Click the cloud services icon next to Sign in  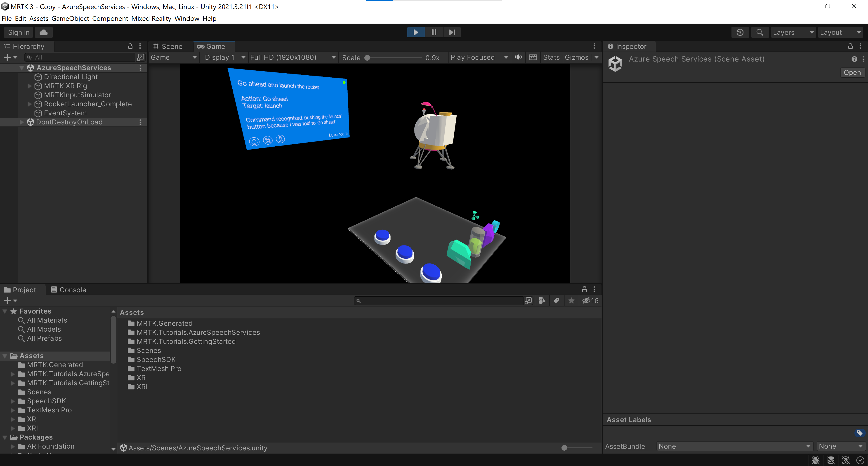43,32
